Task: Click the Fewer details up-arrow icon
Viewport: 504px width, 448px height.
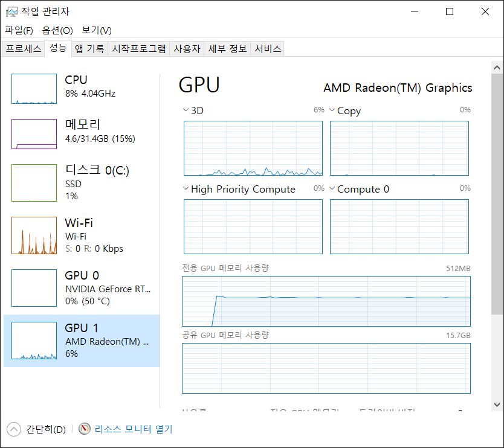Action: pyautogui.click(x=13, y=429)
